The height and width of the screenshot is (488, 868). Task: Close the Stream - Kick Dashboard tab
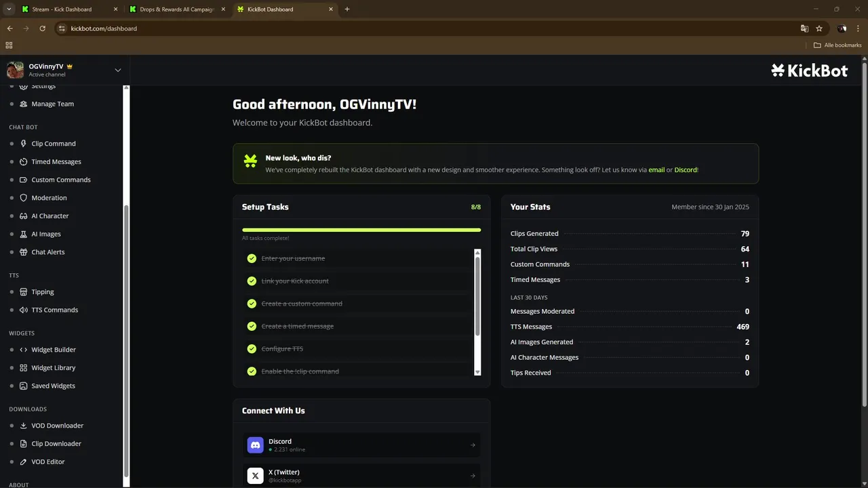point(115,9)
